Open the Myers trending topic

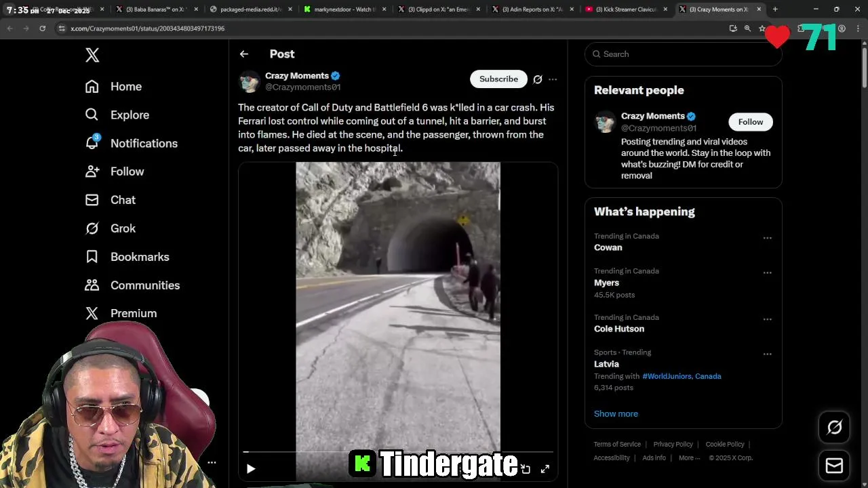607,283
